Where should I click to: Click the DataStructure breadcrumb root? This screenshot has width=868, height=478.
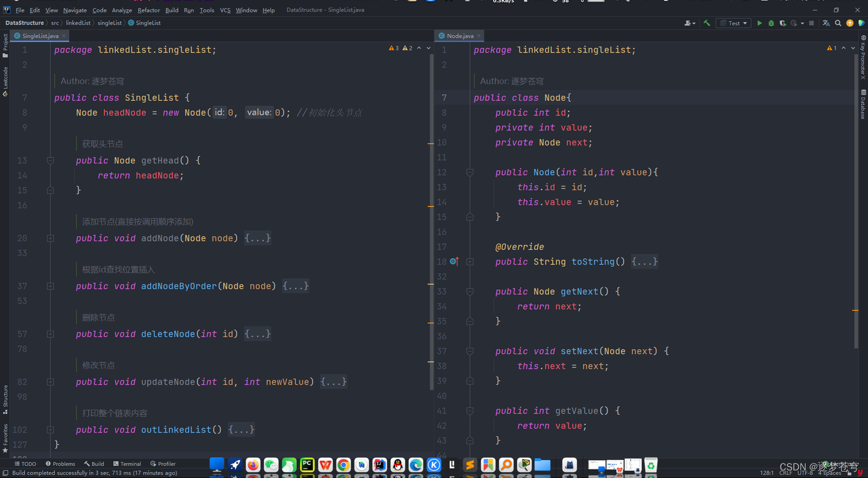coord(24,23)
